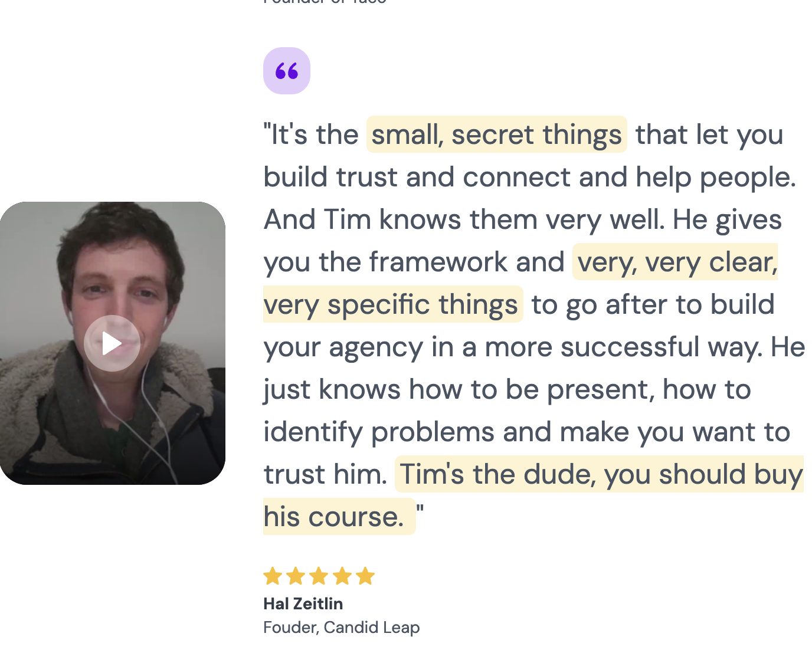
Task: Click highlighted Tim's the dude sentence
Action: pos(599,474)
